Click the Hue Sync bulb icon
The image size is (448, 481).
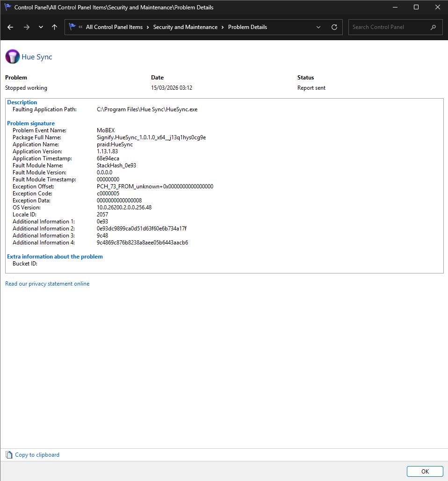point(13,57)
